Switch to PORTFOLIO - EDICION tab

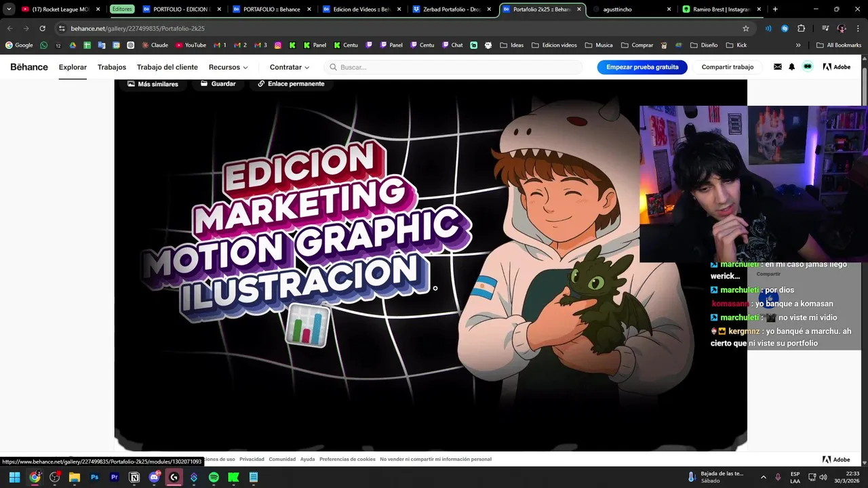click(x=182, y=9)
